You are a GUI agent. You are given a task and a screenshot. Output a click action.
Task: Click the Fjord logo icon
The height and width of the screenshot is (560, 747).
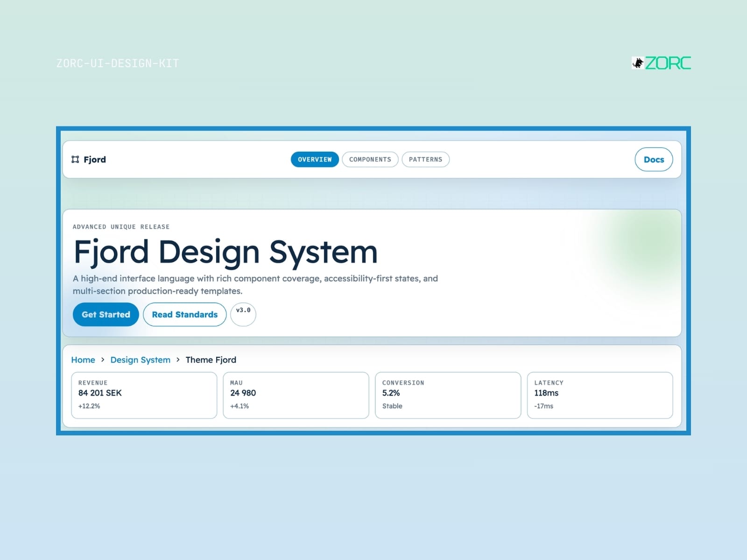pyautogui.click(x=75, y=160)
